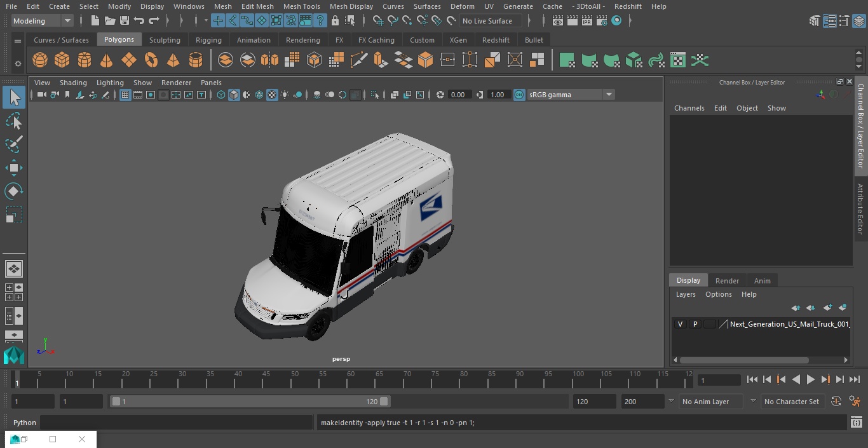The height and width of the screenshot is (448, 868).
Task: Switch to the Rigging shelf tab
Action: [x=208, y=40]
